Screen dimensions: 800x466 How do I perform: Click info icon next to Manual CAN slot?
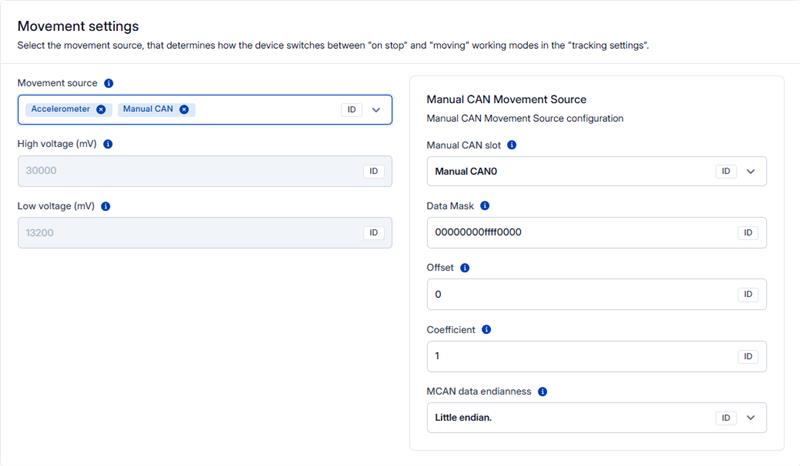pos(512,145)
